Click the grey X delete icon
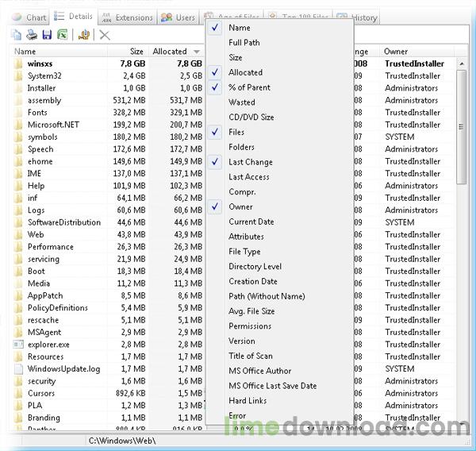The height and width of the screenshot is (451, 476). [x=105, y=35]
